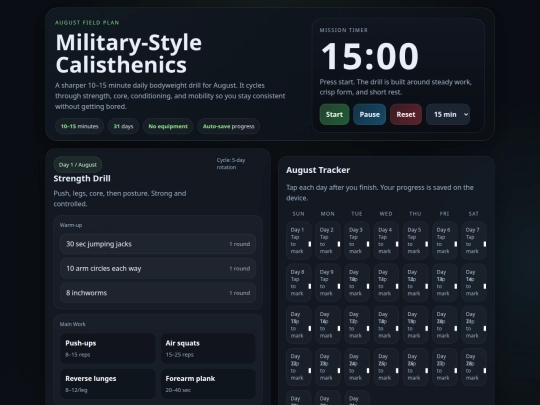Click the 'Warm-up' section label
The width and height of the screenshot is (540, 405).
point(71,225)
